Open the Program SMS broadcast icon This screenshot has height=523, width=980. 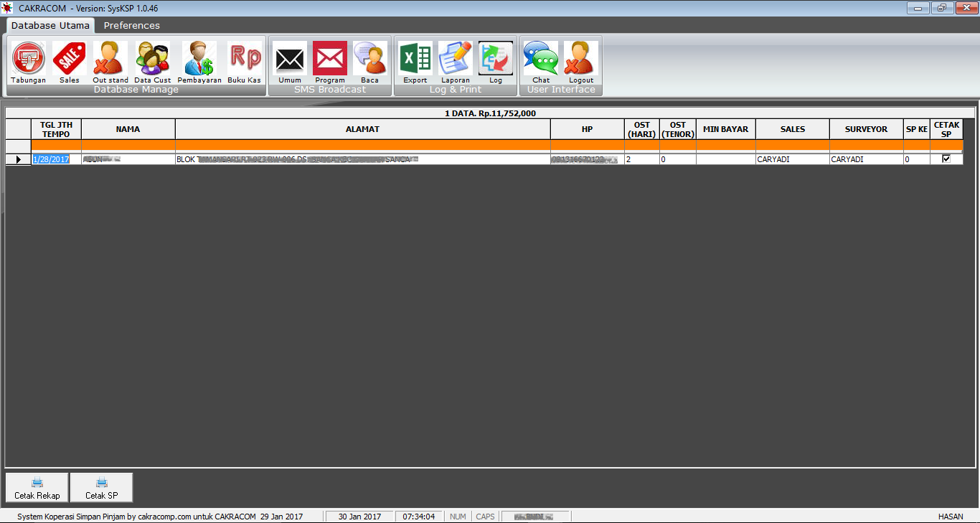[x=330, y=59]
